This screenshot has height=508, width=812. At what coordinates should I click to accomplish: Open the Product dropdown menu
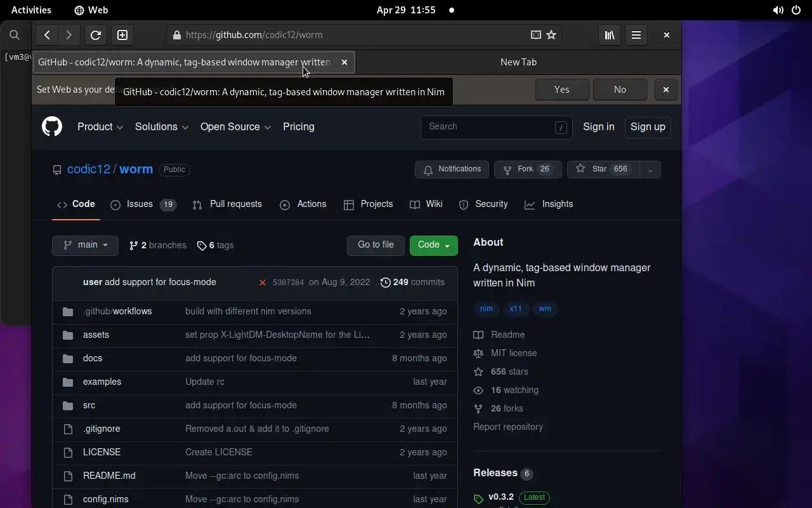(100, 126)
